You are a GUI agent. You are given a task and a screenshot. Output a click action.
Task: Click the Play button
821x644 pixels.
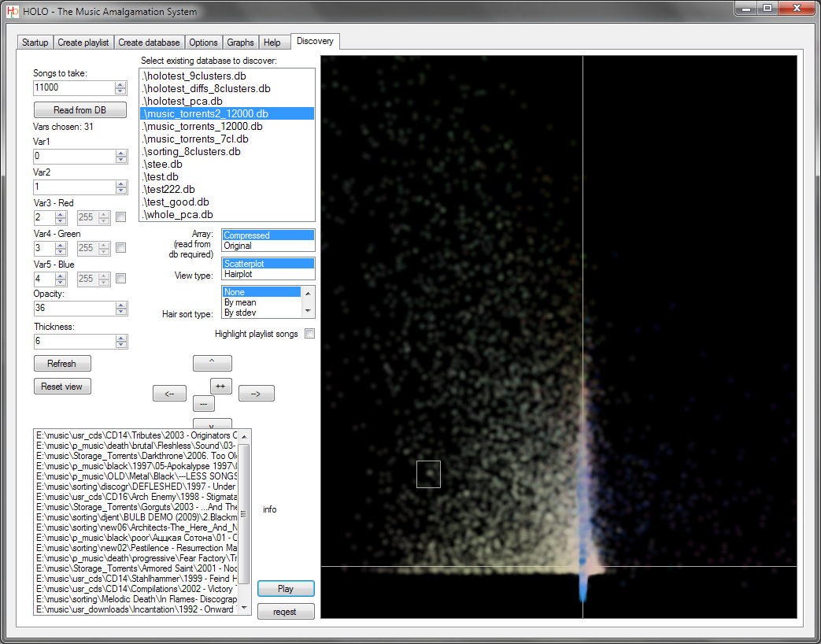tap(286, 589)
